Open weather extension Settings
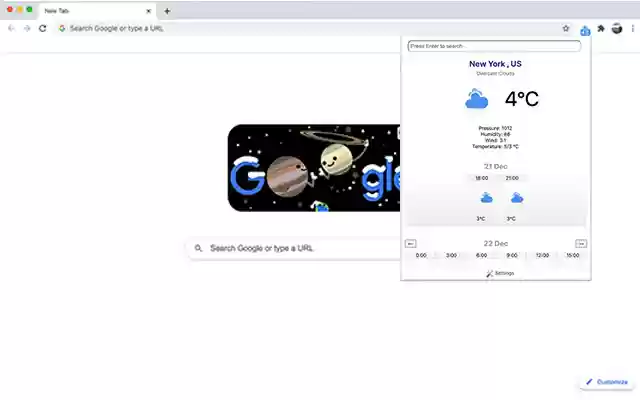The height and width of the screenshot is (400, 640). (x=500, y=273)
